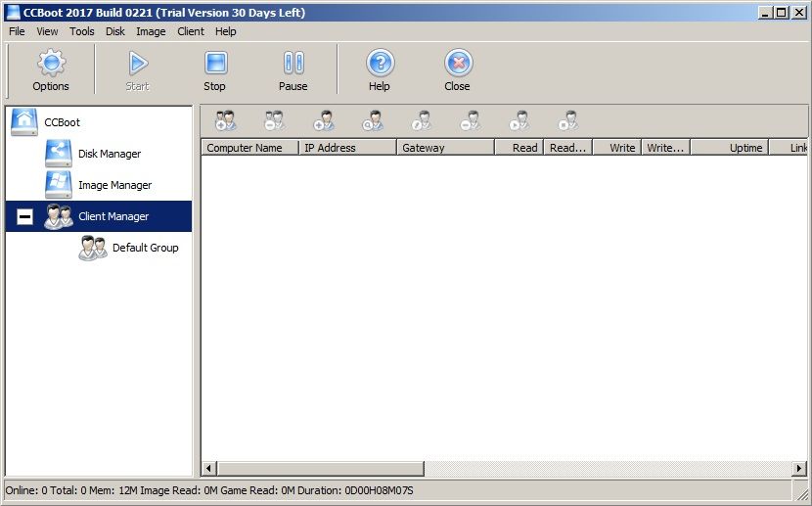Sort by the Write column header
This screenshot has height=506, width=812.
tap(616, 148)
